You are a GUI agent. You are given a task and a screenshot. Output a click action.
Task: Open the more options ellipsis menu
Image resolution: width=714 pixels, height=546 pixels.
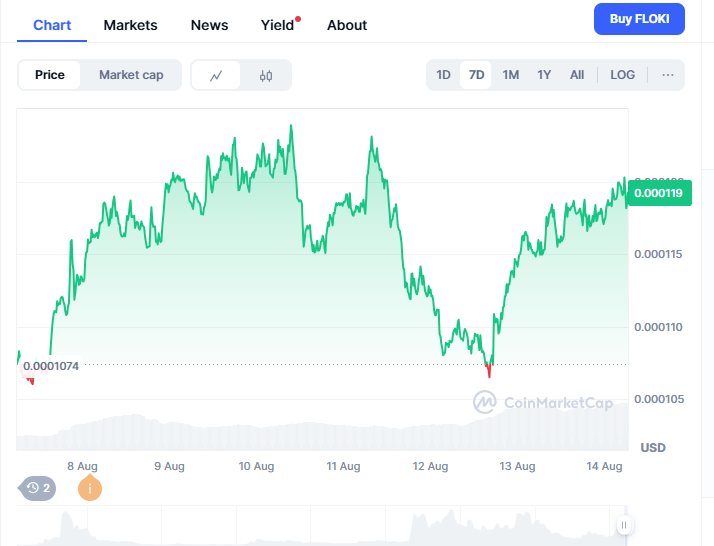coord(667,75)
